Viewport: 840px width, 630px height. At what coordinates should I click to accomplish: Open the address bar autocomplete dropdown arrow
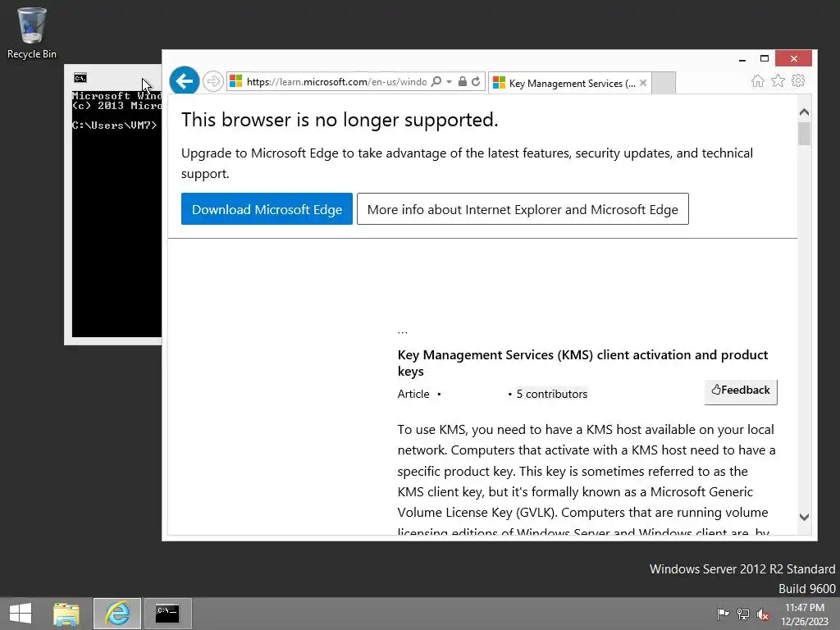(x=449, y=81)
